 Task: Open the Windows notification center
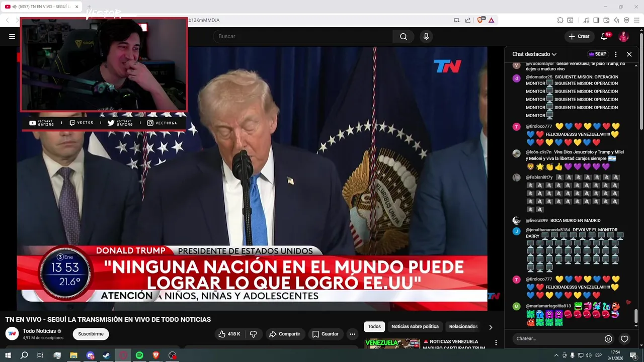[633, 355]
